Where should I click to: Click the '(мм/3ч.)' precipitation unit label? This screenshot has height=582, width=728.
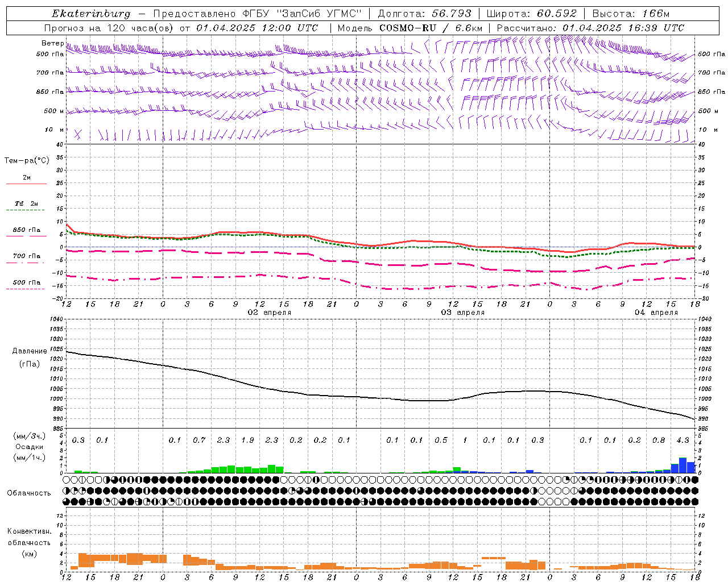[x=30, y=436]
